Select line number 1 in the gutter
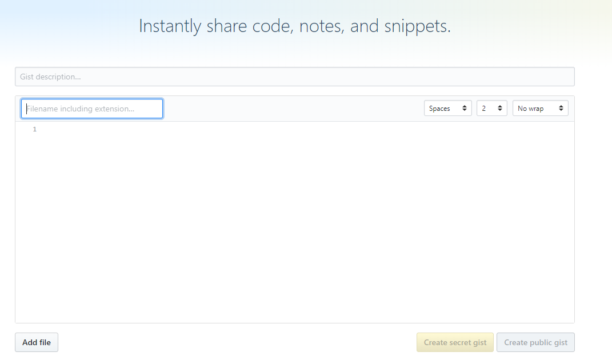 pos(35,129)
